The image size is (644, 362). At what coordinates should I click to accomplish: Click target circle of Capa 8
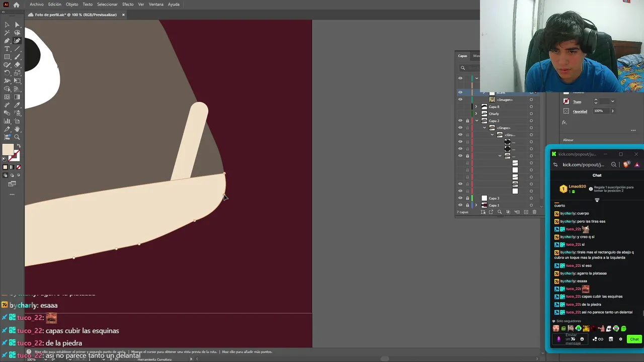531,107
